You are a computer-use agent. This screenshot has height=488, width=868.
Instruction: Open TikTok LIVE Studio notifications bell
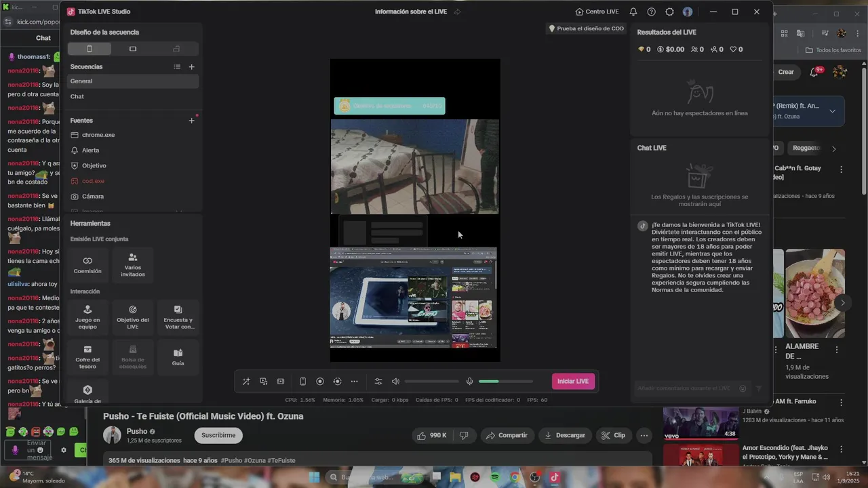tap(633, 12)
